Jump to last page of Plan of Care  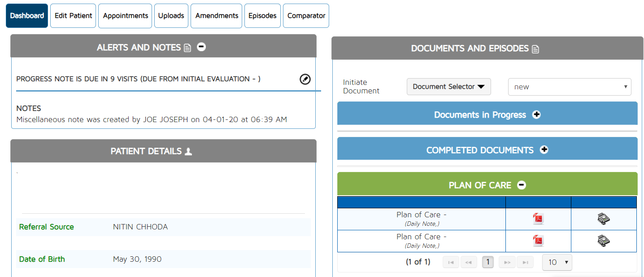tap(525, 262)
